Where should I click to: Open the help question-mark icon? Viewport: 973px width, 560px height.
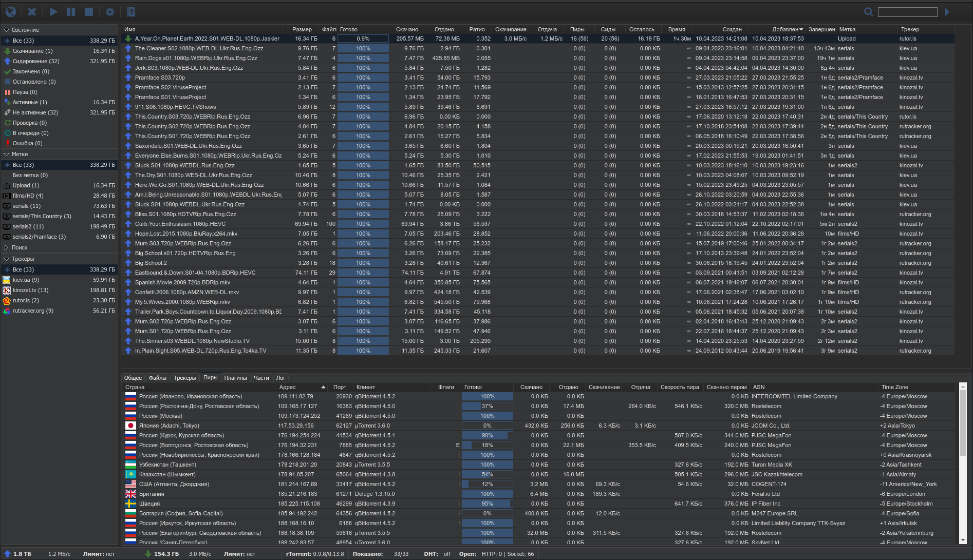pos(131,11)
